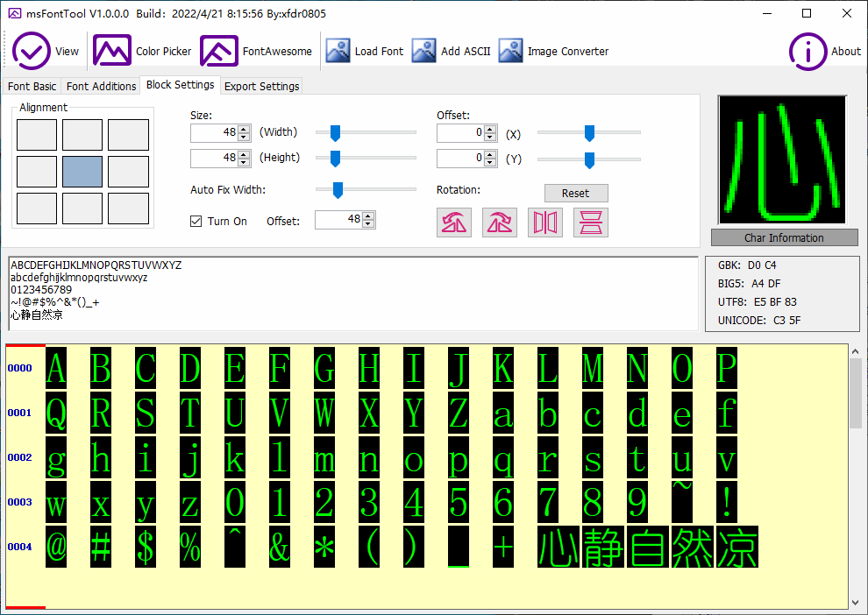Screen dimensions: 868x615
Task: Click the Width size slider handle
Action: tap(335, 133)
